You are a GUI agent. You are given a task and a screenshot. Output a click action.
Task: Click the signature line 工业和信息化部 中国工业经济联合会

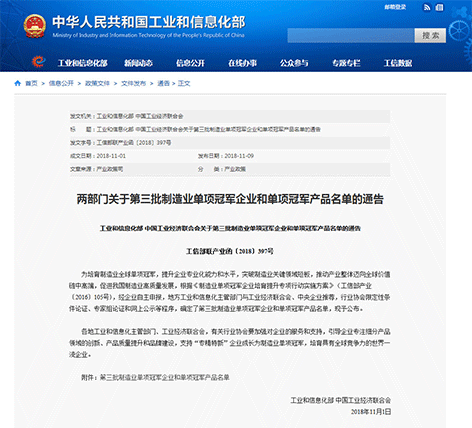pyautogui.click(x=340, y=400)
